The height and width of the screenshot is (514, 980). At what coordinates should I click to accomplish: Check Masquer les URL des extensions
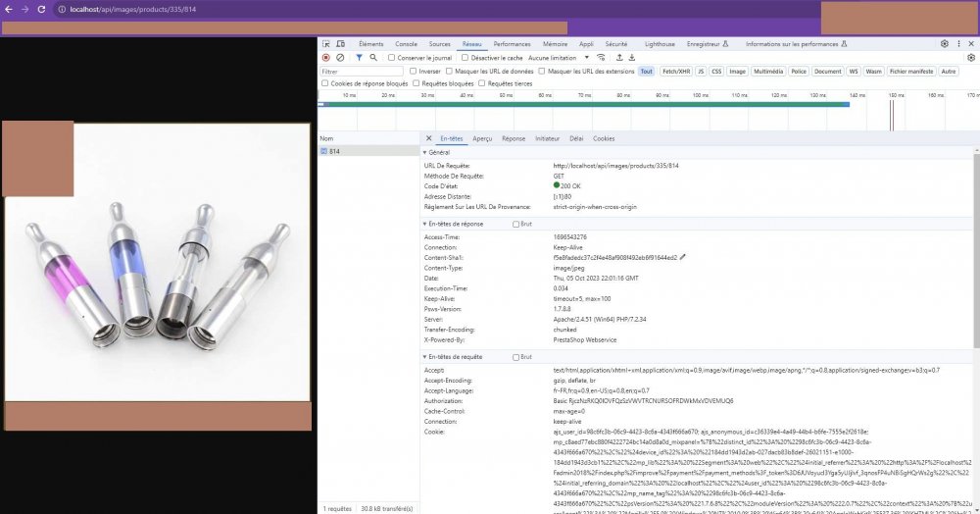click(x=542, y=72)
